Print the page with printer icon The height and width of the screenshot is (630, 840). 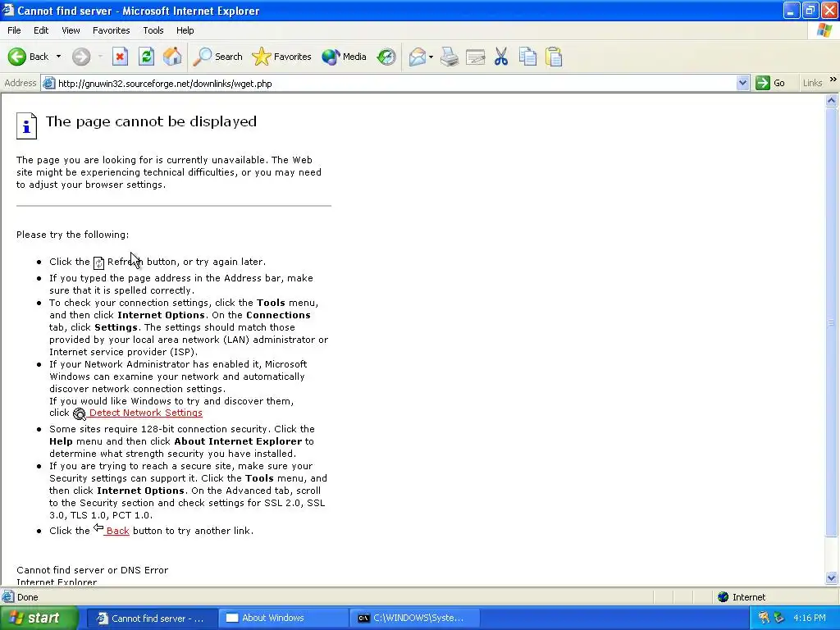(x=450, y=57)
